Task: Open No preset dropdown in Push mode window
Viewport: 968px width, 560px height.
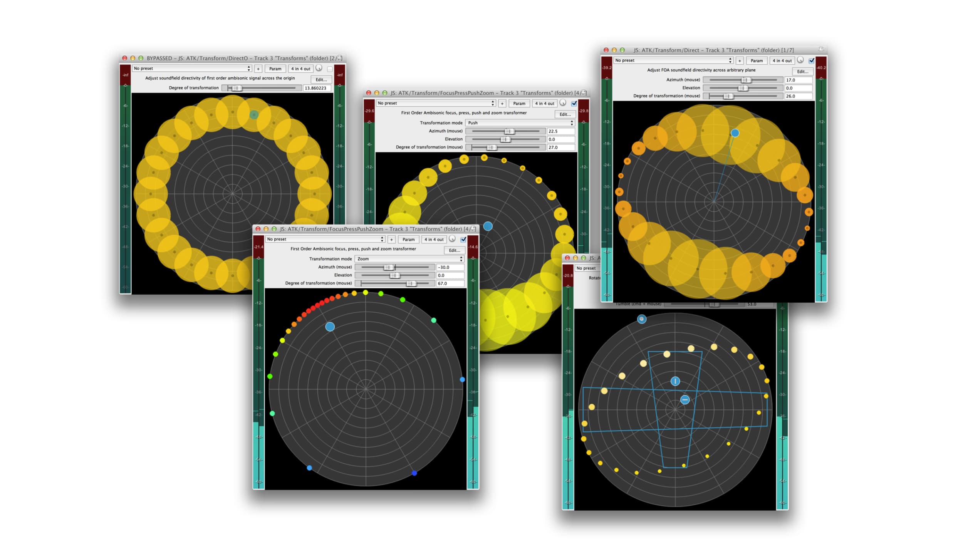Action: point(436,103)
